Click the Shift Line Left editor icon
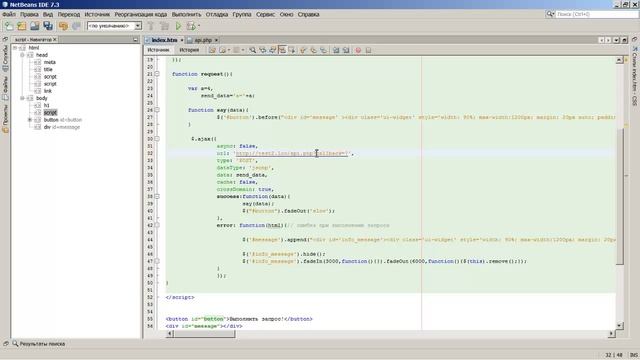Screen dimensions: 640x360 (x=336, y=50)
